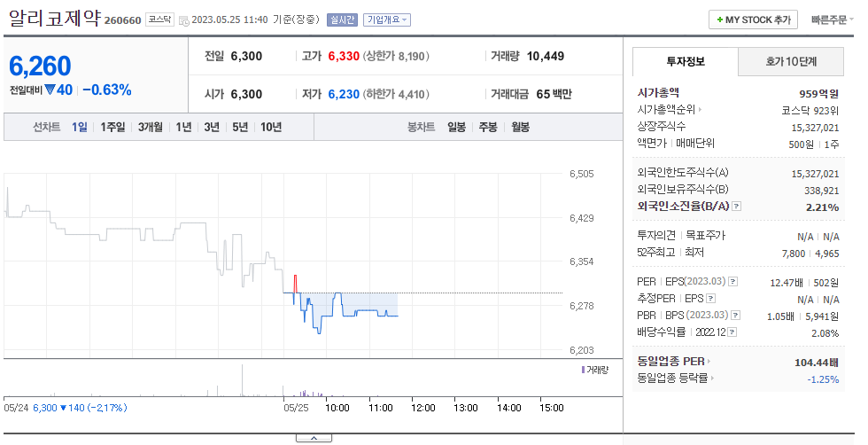Viewport: 868px width, 445px height.
Task: Select the 1일 line chart period
Action: pyautogui.click(x=79, y=127)
